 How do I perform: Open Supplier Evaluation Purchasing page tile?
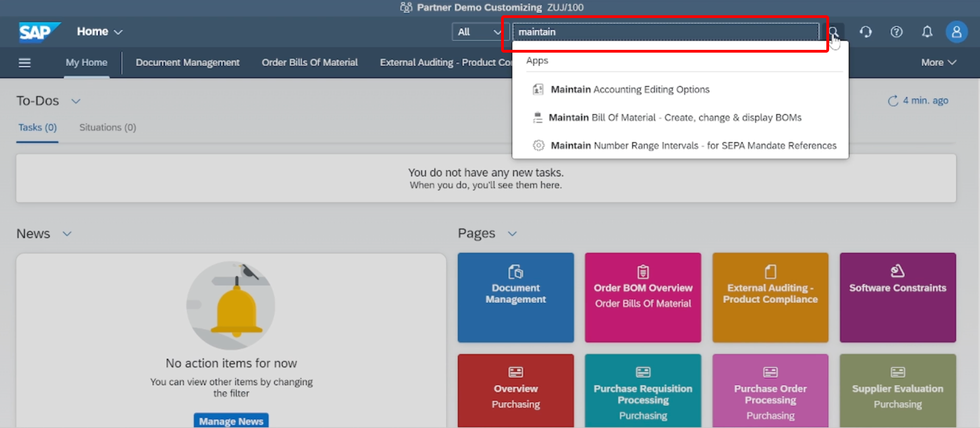[x=897, y=391]
